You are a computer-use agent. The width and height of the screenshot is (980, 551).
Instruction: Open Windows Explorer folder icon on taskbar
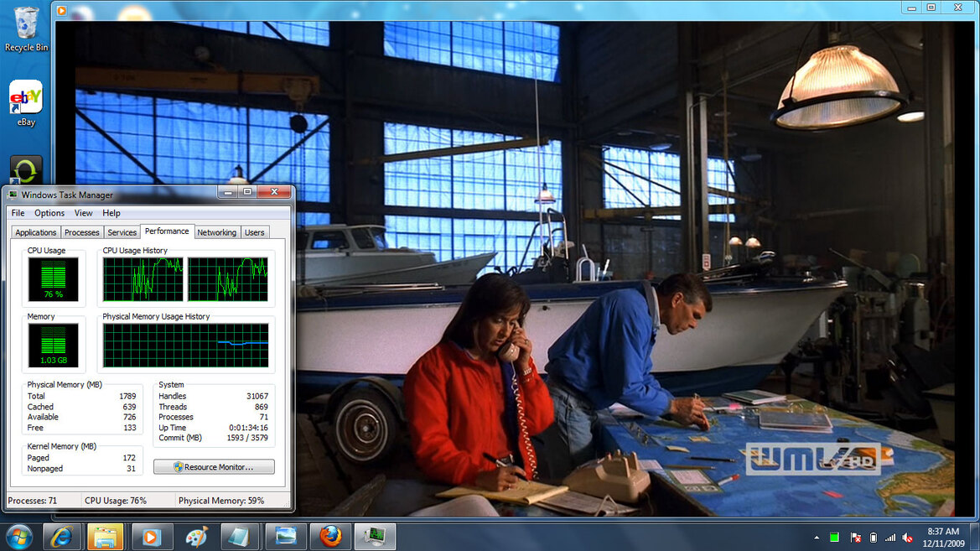[105, 537]
